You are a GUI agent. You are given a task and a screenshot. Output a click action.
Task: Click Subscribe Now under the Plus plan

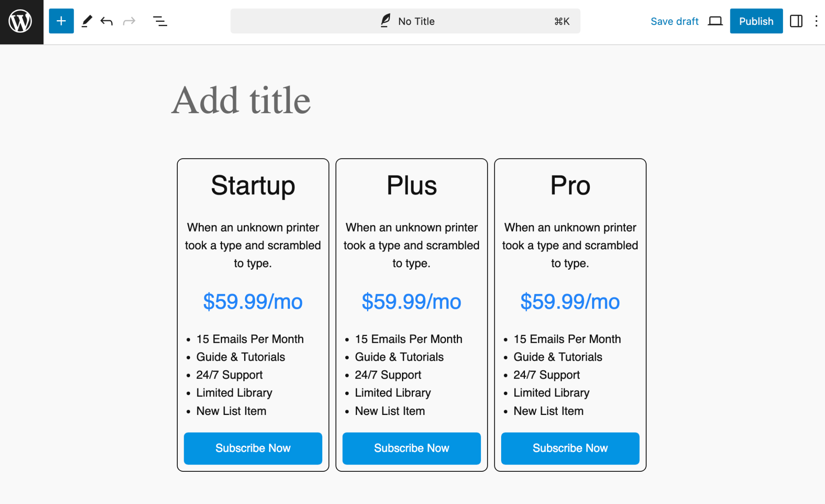(411, 448)
